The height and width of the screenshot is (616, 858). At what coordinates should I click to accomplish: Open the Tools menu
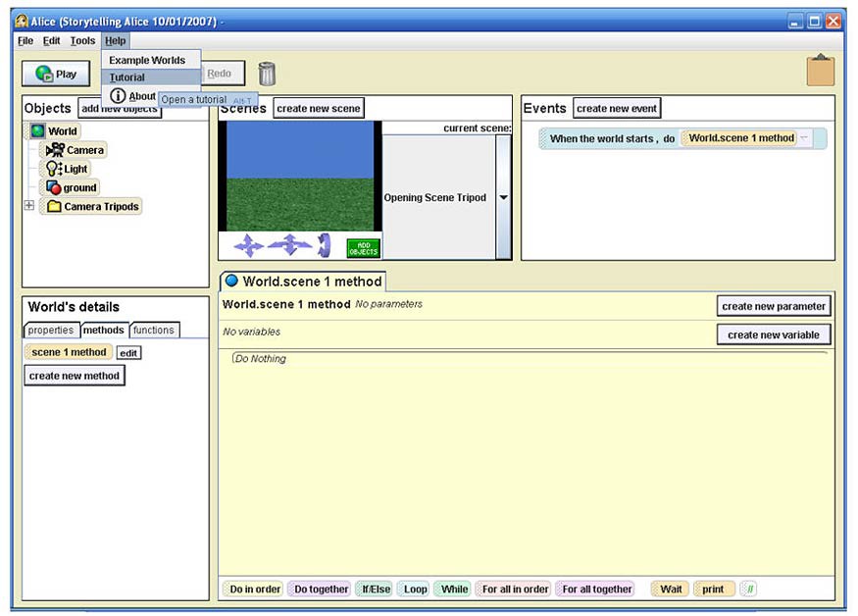(x=82, y=40)
